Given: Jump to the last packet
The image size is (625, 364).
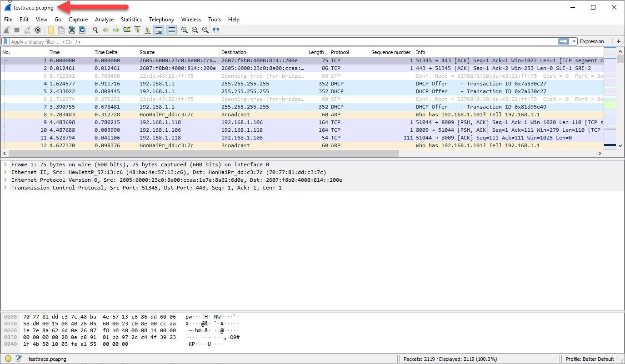Looking at the screenshot, I should (148, 30).
